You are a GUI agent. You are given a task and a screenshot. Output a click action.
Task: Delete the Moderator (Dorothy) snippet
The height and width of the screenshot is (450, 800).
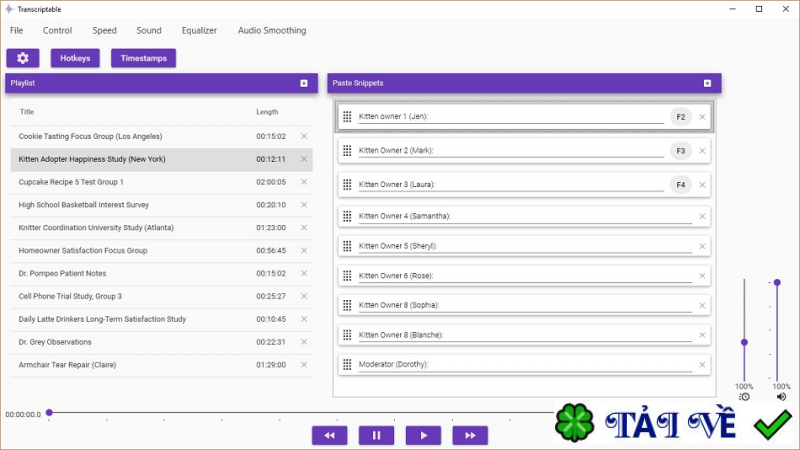click(x=702, y=364)
